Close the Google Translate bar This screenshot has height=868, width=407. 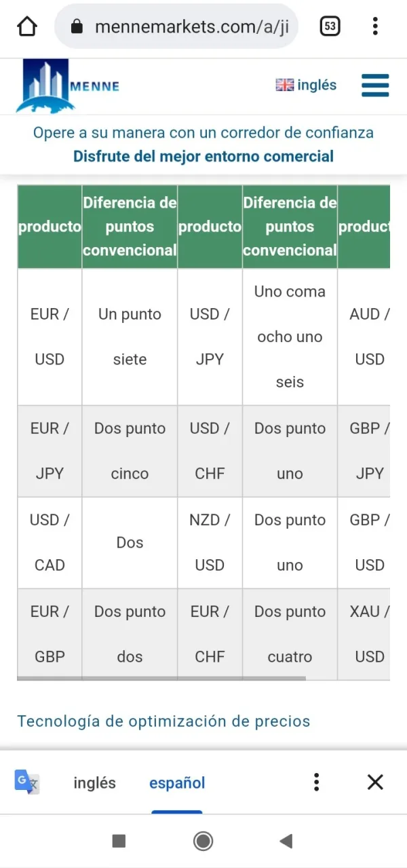click(375, 782)
